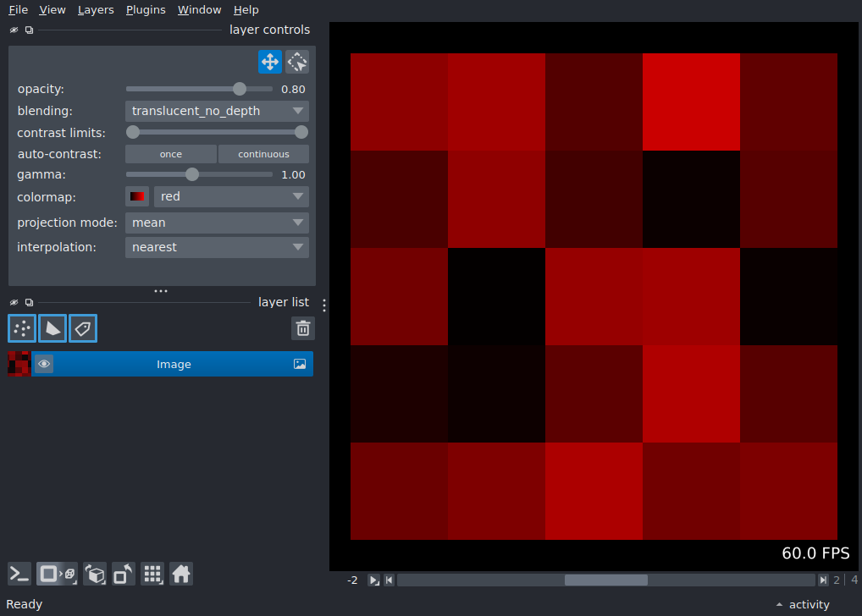Open the IPython console

point(19,575)
